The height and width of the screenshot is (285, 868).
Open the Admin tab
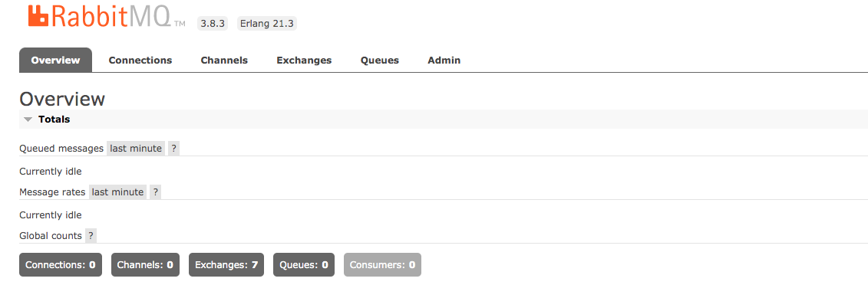click(x=444, y=61)
